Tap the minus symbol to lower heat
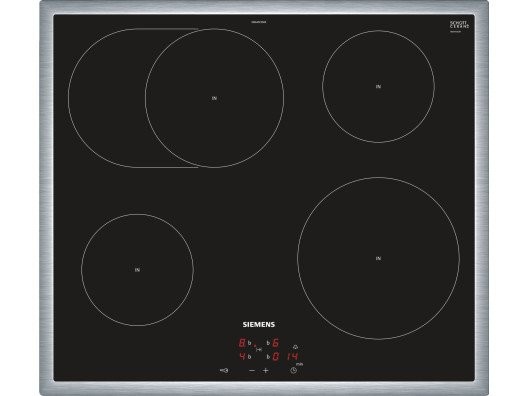The image size is (528, 396). pyautogui.click(x=252, y=370)
